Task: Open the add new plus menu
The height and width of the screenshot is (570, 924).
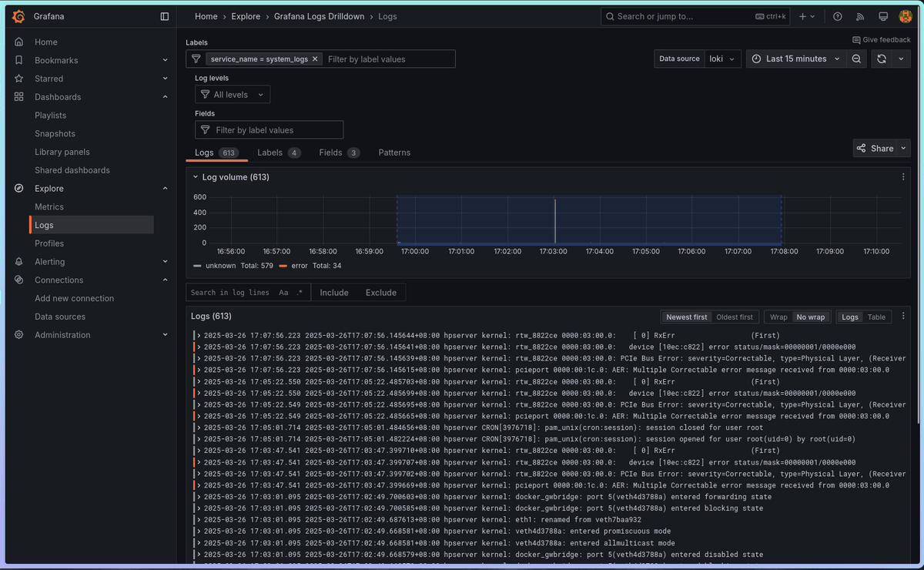Action: coord(807,16)
